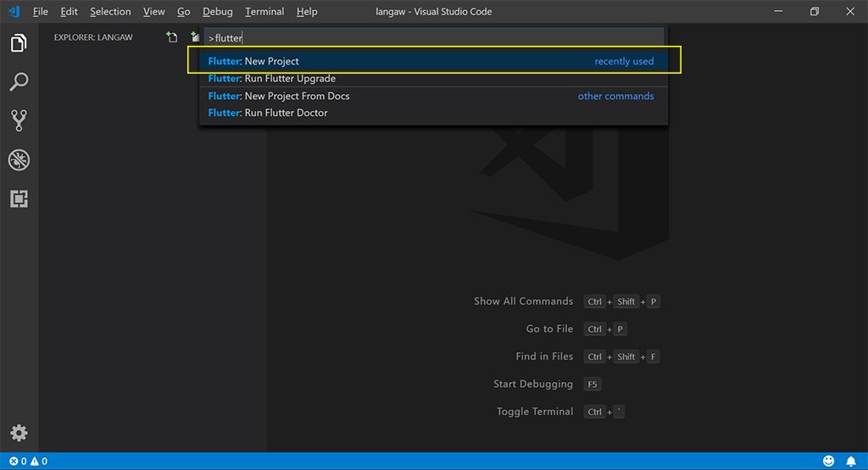This screenshot has height=470, width=868.
Task: Open the File menu
Action: pyautogui.click(x=40, y=12)
